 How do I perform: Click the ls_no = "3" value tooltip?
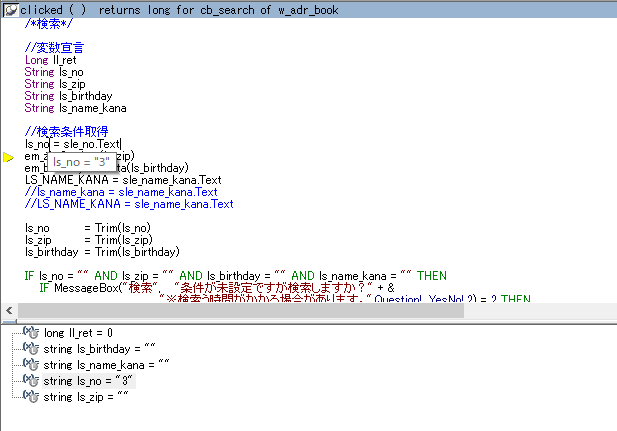point(84,161)
